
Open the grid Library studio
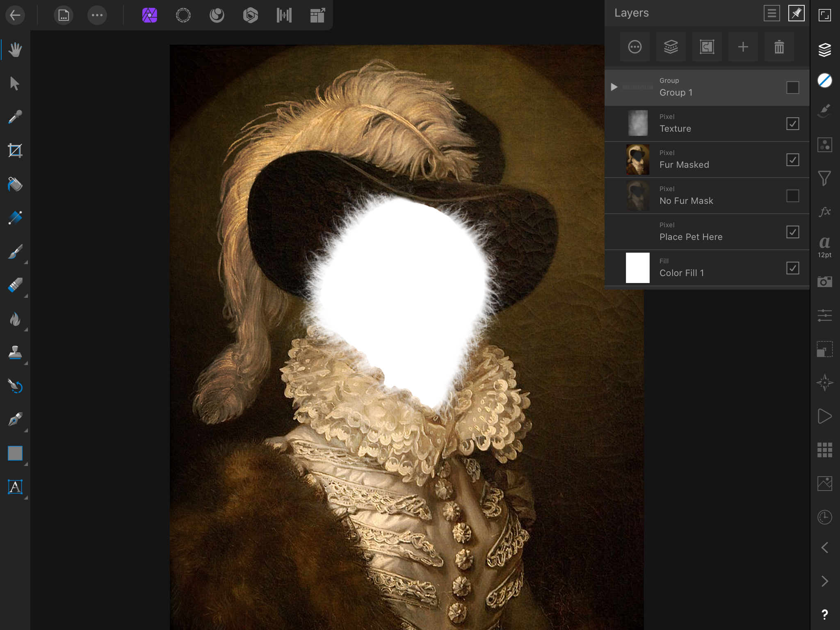(x=825, y=450)
